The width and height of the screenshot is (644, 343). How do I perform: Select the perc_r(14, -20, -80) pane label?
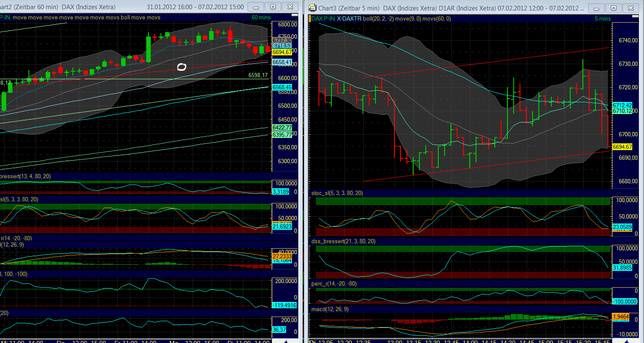[334, 284]
